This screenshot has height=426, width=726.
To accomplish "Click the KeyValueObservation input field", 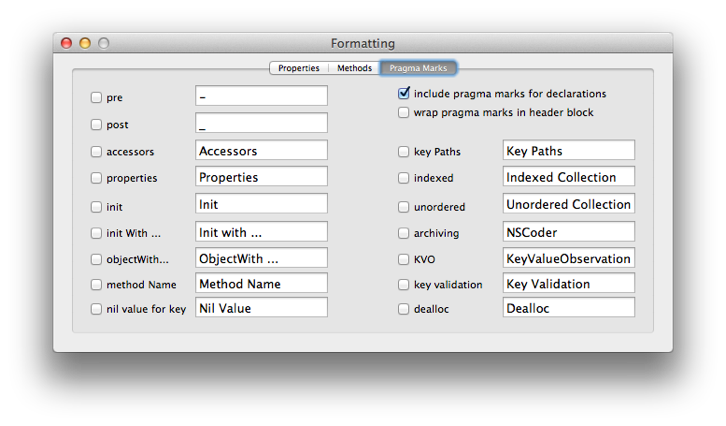I will 569,258.
